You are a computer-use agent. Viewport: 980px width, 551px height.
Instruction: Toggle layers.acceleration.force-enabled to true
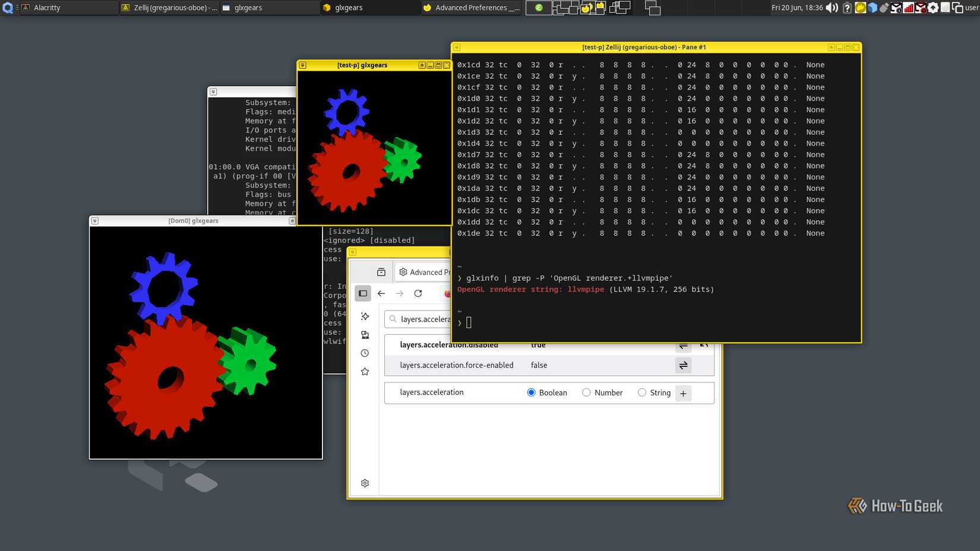click(x=683, y=365)
